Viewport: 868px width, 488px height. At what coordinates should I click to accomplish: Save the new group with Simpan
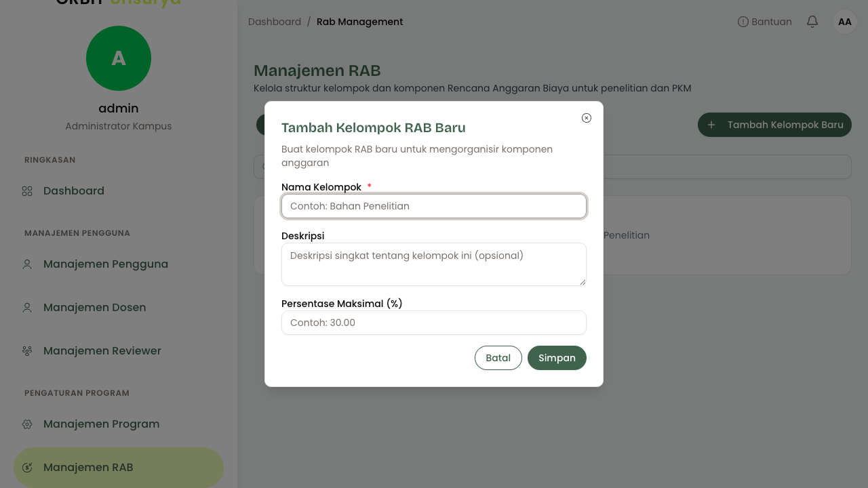coord(557,358)
